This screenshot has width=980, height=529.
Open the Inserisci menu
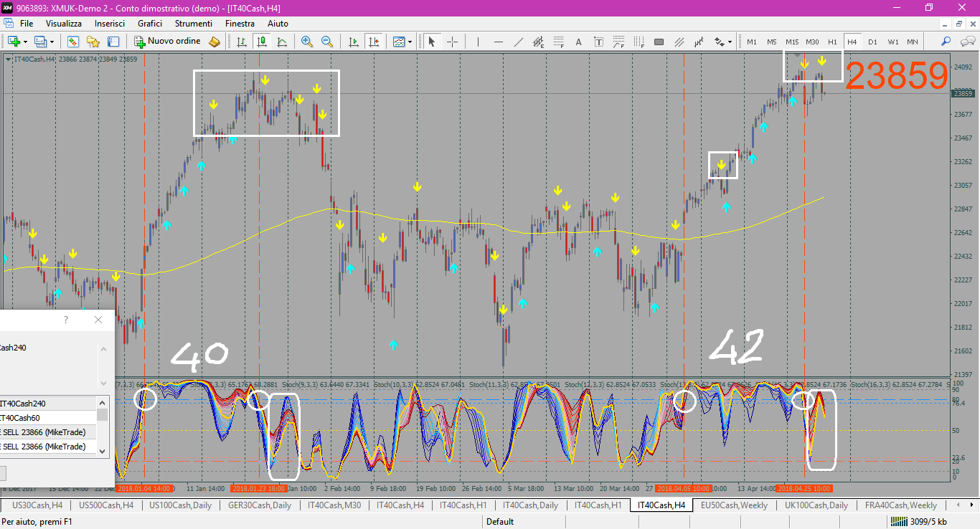tap(110, 24)
